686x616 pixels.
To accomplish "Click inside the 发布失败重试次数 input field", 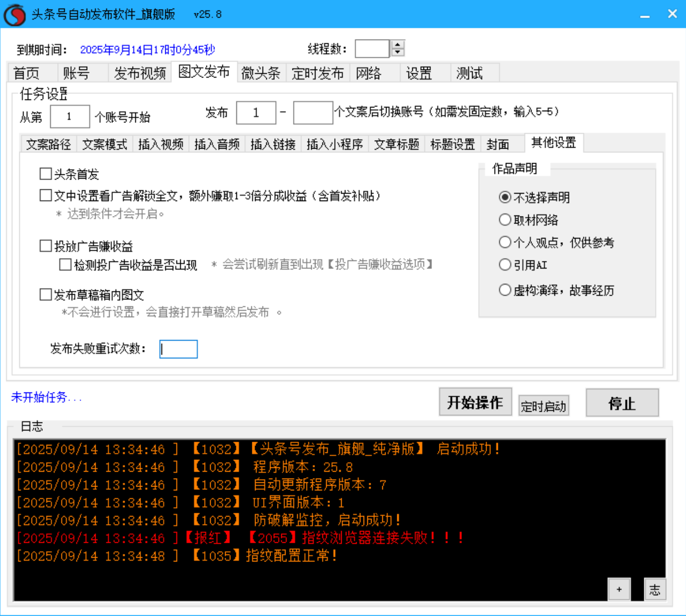I will pyautogui.click(x=178, y=349).
